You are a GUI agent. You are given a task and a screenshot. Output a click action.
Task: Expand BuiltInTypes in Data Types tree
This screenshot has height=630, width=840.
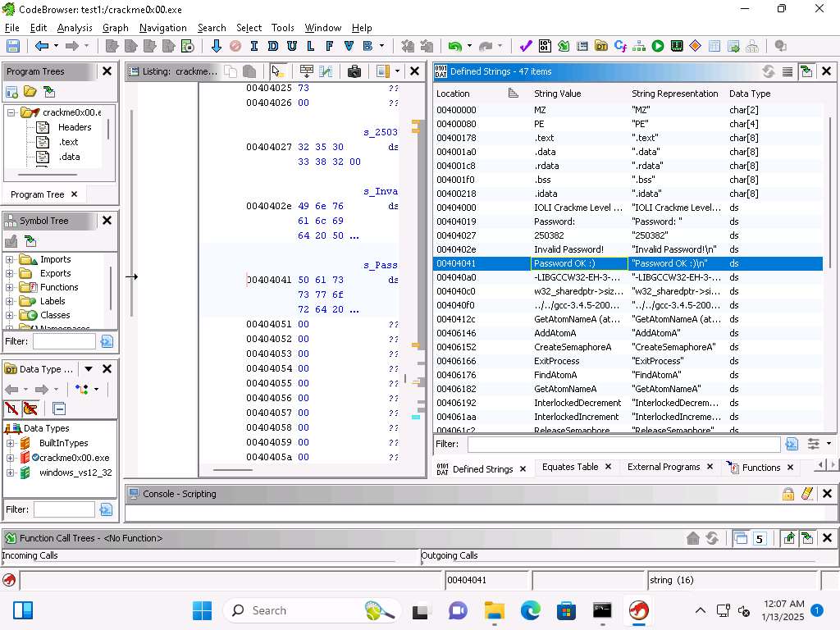point(10,443)
